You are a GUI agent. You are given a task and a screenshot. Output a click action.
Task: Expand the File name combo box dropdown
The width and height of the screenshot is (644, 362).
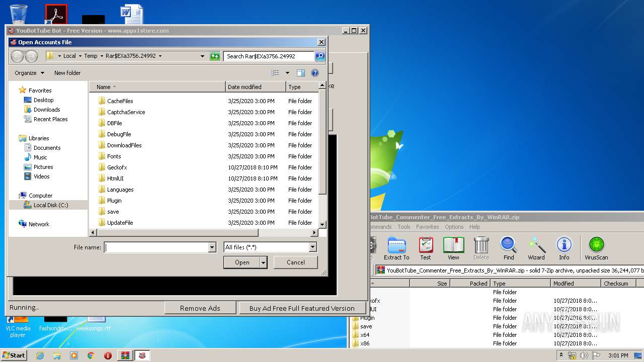click(x=212, y=247)
